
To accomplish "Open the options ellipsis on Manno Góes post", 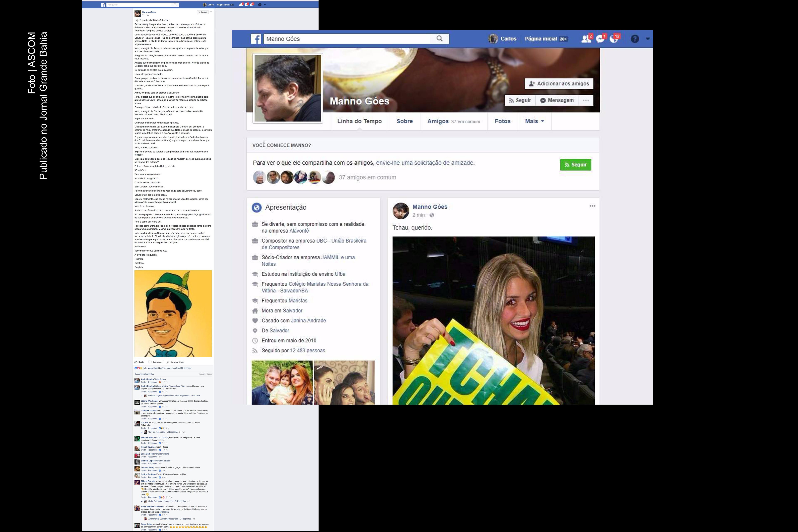I will (x=593, y=207).
